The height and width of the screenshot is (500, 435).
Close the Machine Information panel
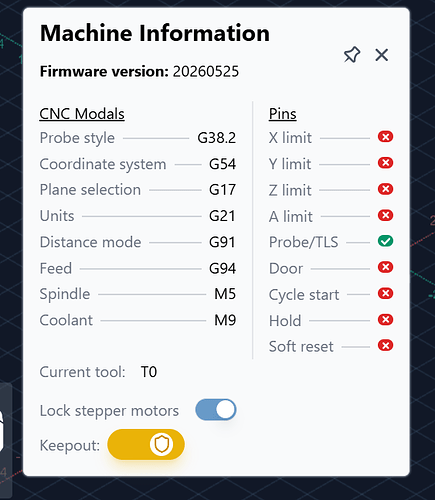click(381, 55)
